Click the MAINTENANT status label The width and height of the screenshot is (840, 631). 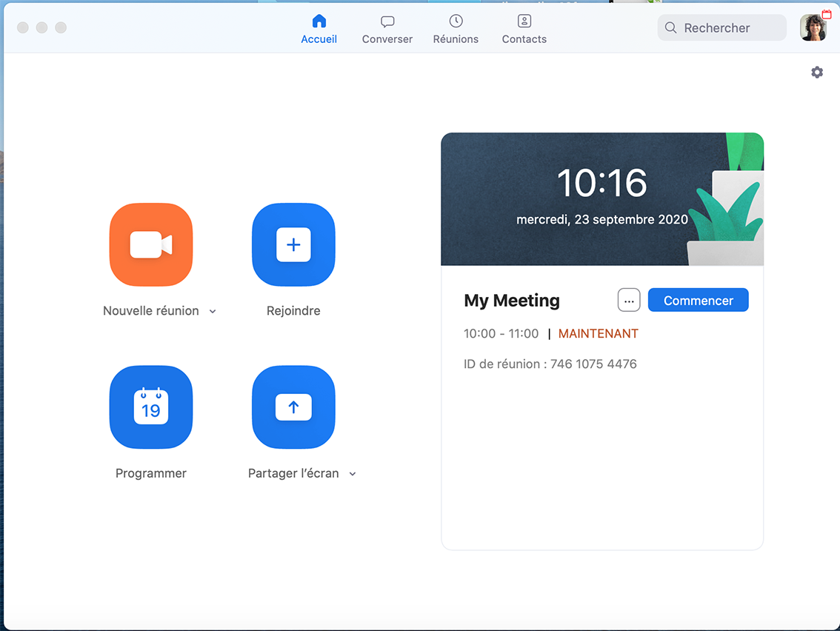tap(598, 334)
